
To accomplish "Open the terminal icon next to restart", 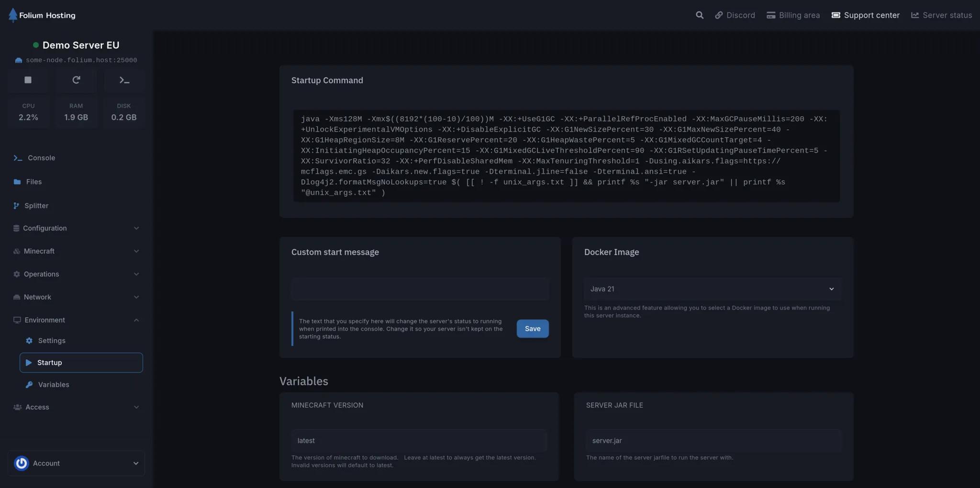I will (x=124, y=80).
